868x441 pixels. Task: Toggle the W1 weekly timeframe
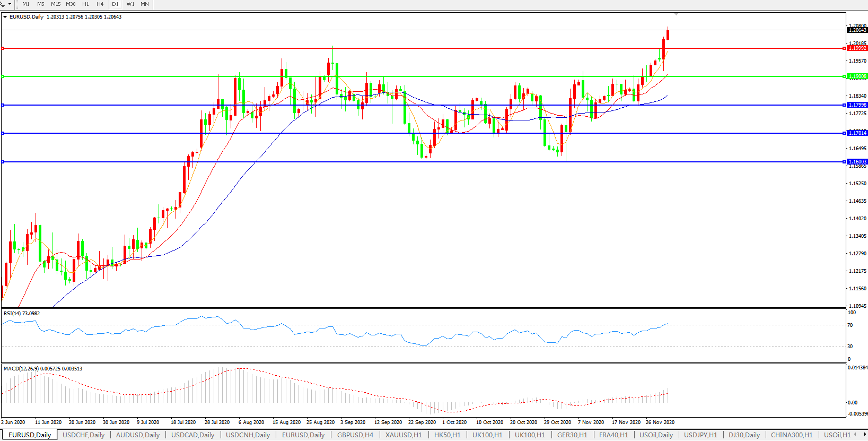coord(130,4)
